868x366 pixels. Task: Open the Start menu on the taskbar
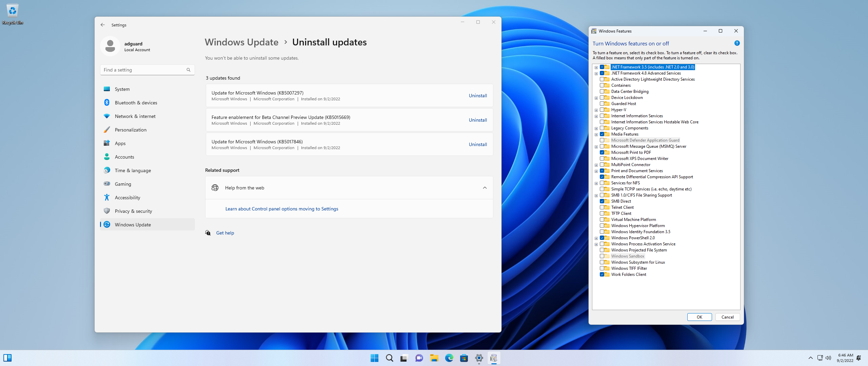pos(374,358)
